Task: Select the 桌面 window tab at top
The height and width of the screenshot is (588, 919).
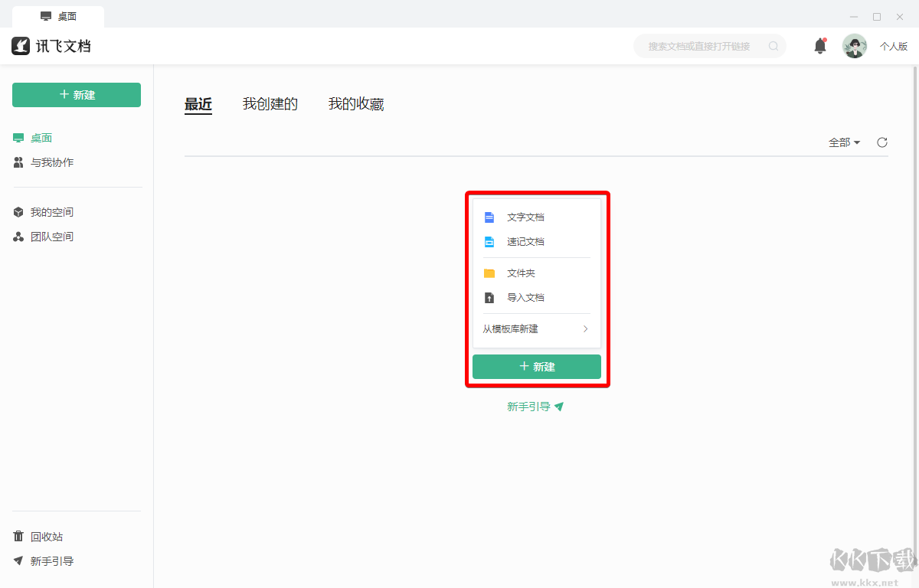Action: point(58,17)
